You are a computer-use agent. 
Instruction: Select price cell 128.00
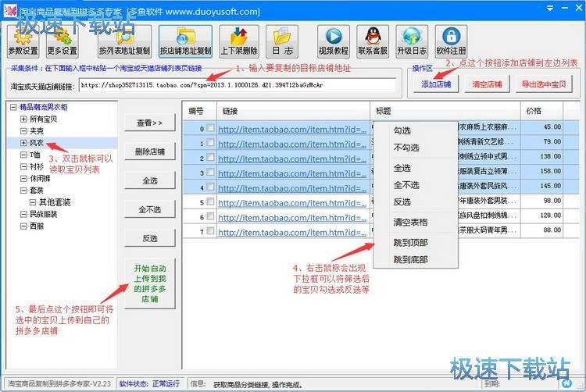[x=541, y=216]
